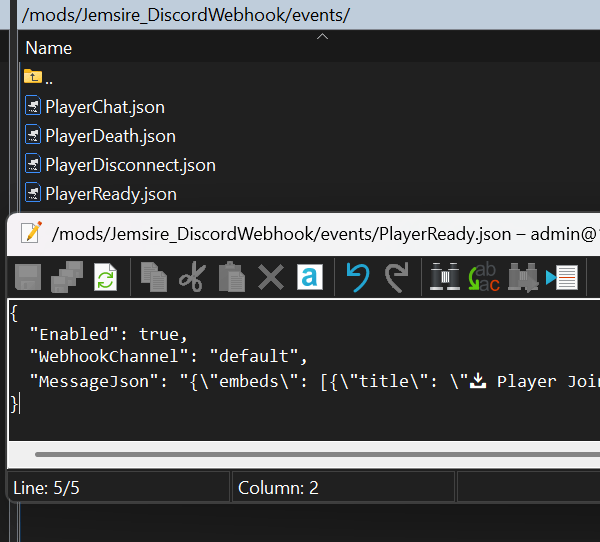This screenshot has width=600, height=542.
Task: Click the Select All icon
Action: 309,276
